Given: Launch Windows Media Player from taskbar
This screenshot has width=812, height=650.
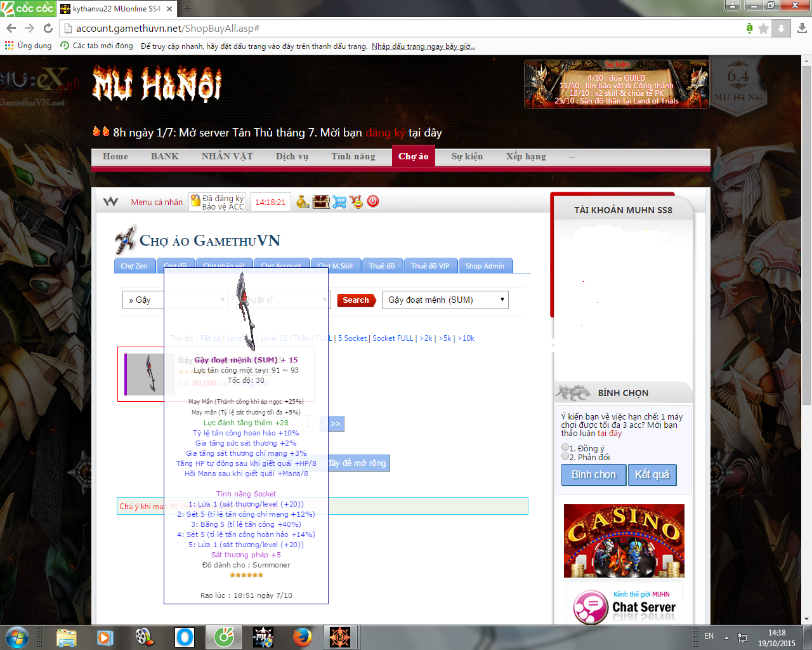Looking at the screenshot, I should (105, 637).
